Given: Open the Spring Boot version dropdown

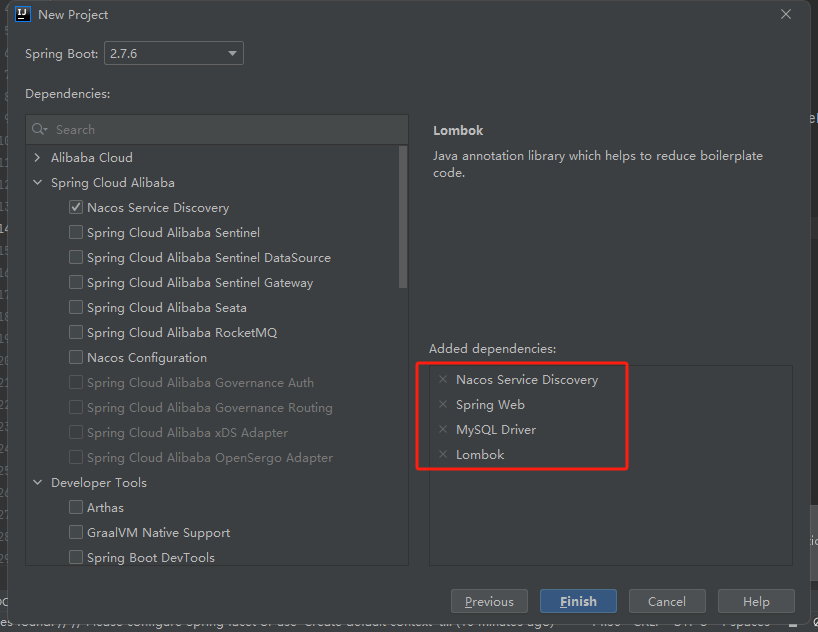Looking at the screenshot, I should pos(174,53).
